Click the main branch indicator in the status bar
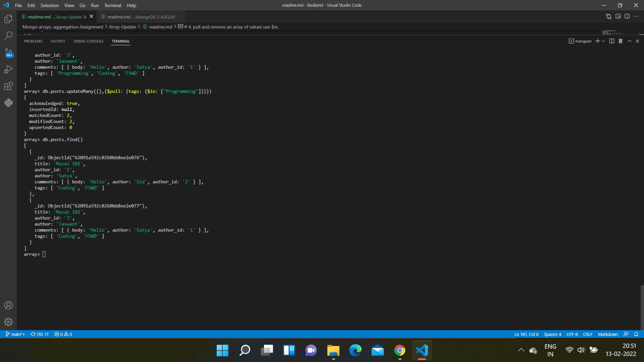 tap(15, 334)
